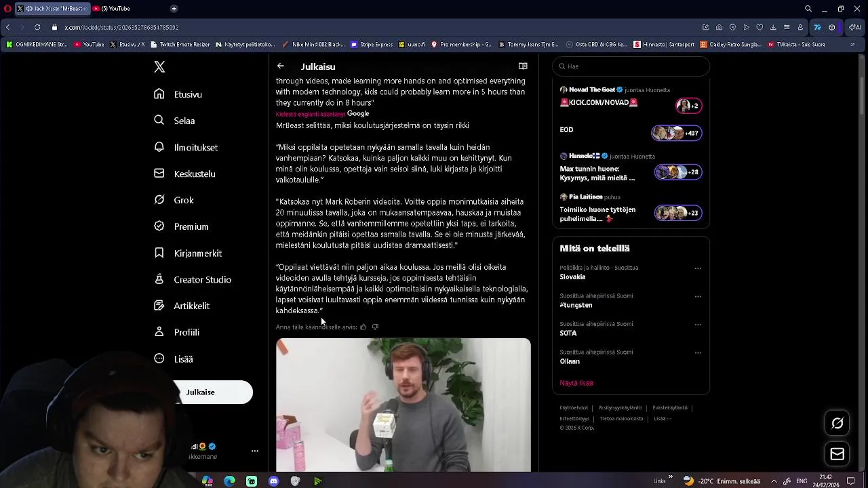Open the browser Easy Setup menu
Screen dimensions: 868x488
pos(787,27)
